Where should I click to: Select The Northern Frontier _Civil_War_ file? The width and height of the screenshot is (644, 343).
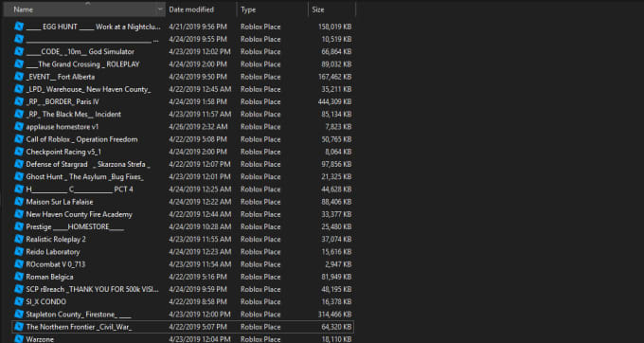coord(183,327)
